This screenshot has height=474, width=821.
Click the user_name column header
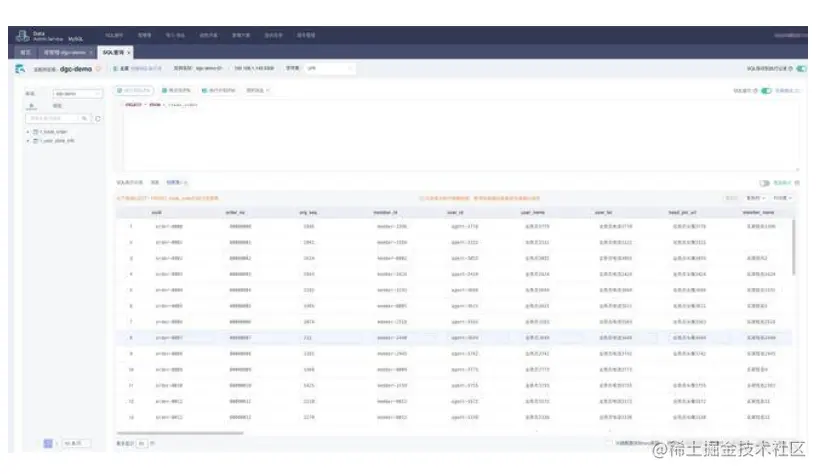coord(532,213)
